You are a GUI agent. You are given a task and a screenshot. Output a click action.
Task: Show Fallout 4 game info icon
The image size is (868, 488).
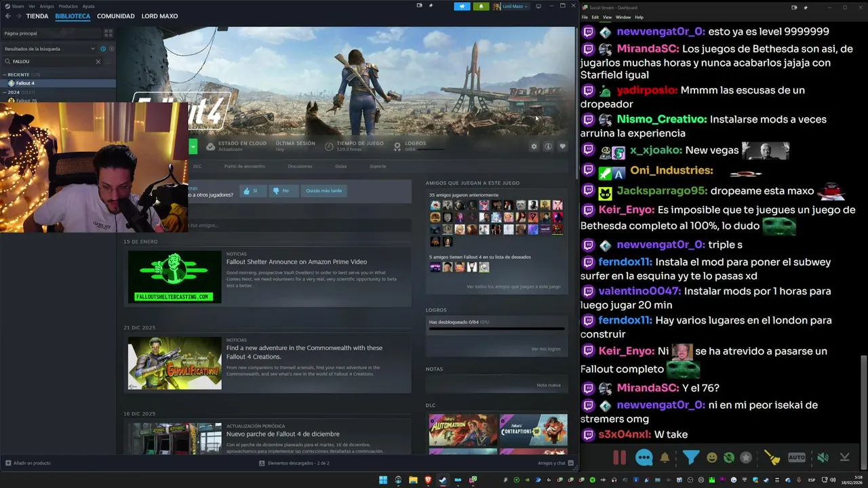548,146
